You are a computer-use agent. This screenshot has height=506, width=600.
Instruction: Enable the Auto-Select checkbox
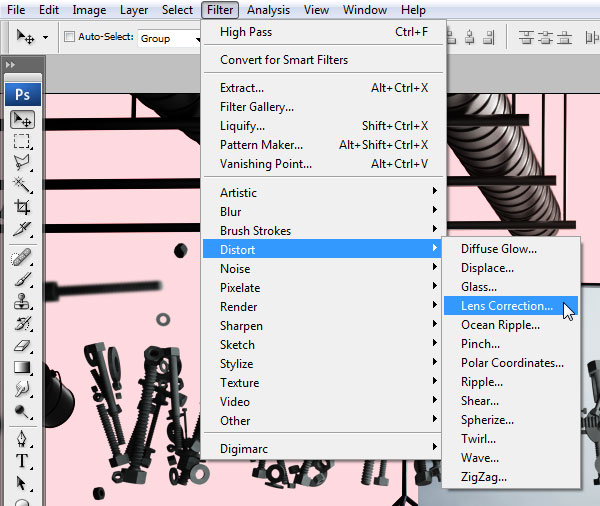(x=69, y=37)
